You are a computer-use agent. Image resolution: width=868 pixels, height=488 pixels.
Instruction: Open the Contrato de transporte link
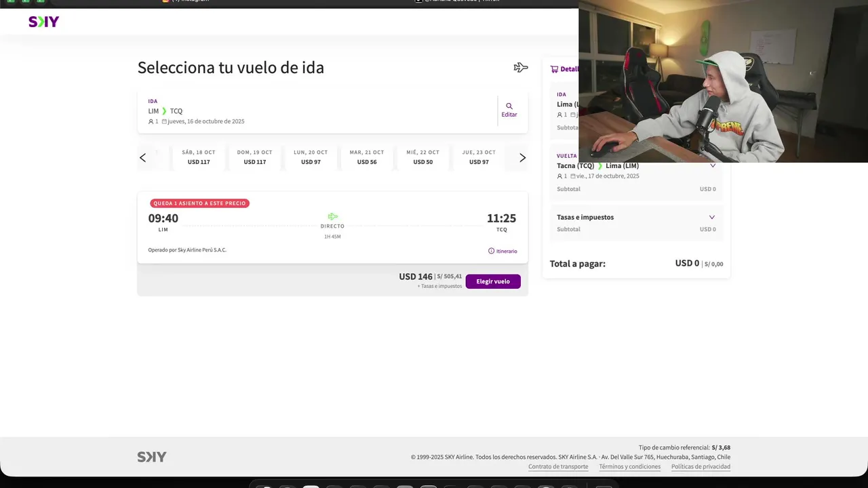558,467
